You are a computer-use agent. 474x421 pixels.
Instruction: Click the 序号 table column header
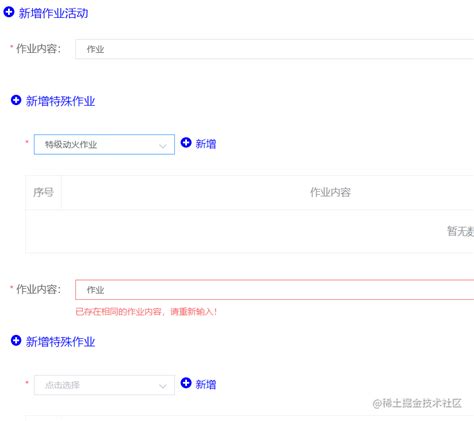[x=43, y=192]
